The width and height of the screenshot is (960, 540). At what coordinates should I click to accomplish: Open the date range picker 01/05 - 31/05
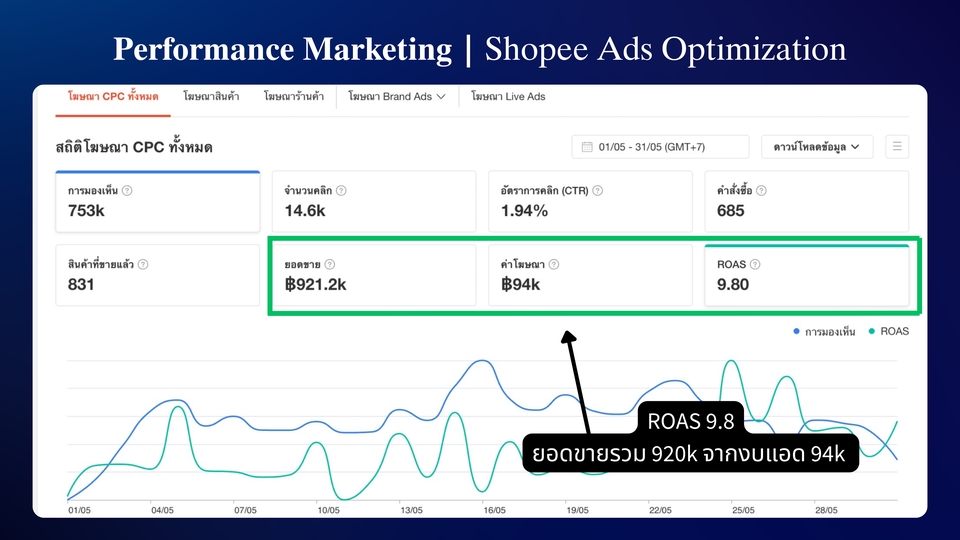[660, 147]
